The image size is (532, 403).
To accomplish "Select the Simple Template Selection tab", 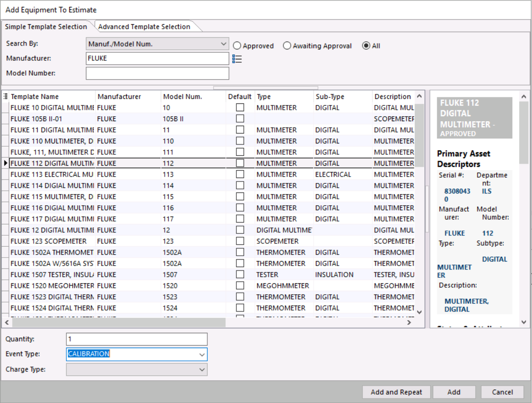I will (x=46, y=27).
